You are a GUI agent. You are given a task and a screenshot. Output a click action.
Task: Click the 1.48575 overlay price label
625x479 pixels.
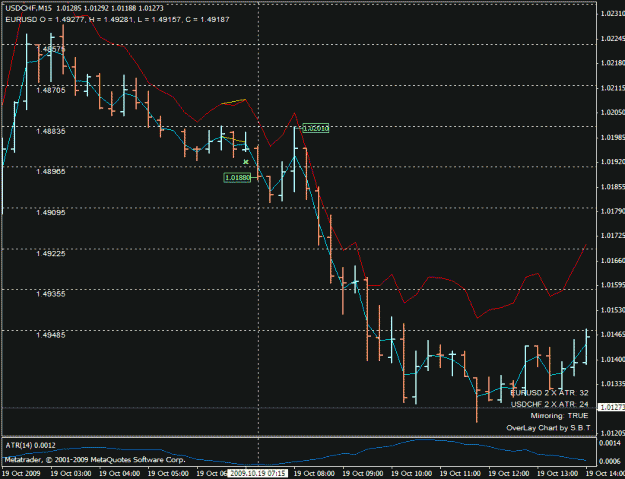pos(51,49)
